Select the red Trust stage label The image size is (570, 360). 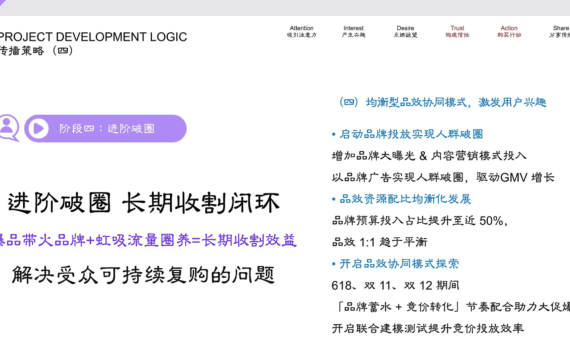(457, 31)
